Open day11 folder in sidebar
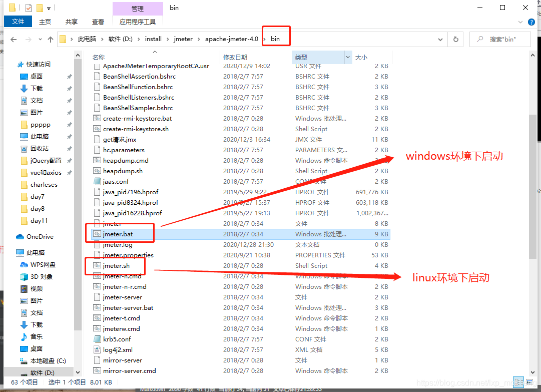The width and height of the screenshot is (541, 392). click(39, 221)
